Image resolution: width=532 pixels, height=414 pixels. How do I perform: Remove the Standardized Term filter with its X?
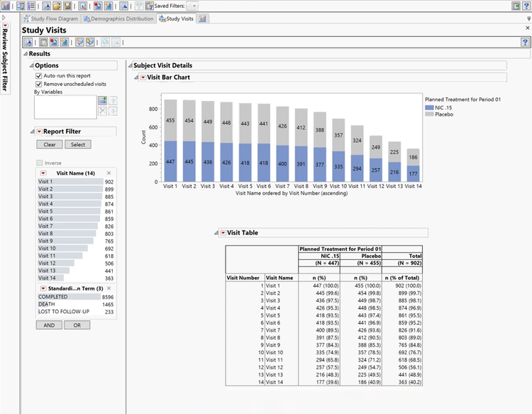[x=109, y=288]
